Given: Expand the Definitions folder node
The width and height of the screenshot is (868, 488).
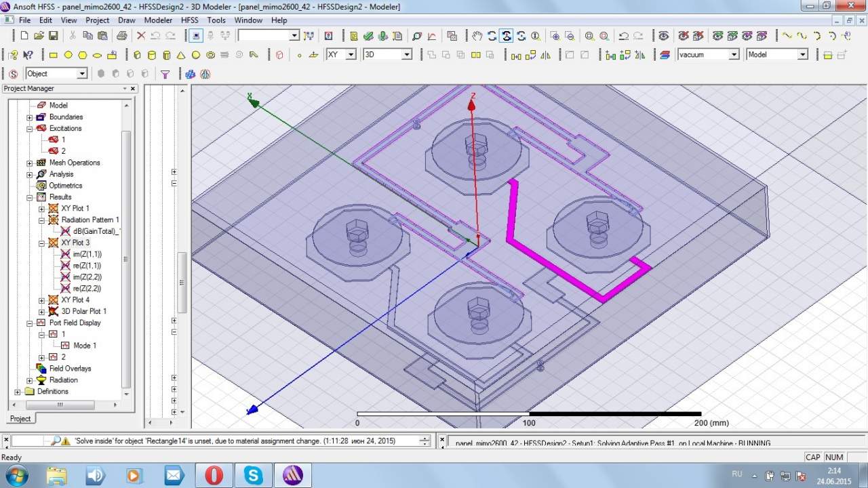Looking at the screenshot, I should coord(18,392).
